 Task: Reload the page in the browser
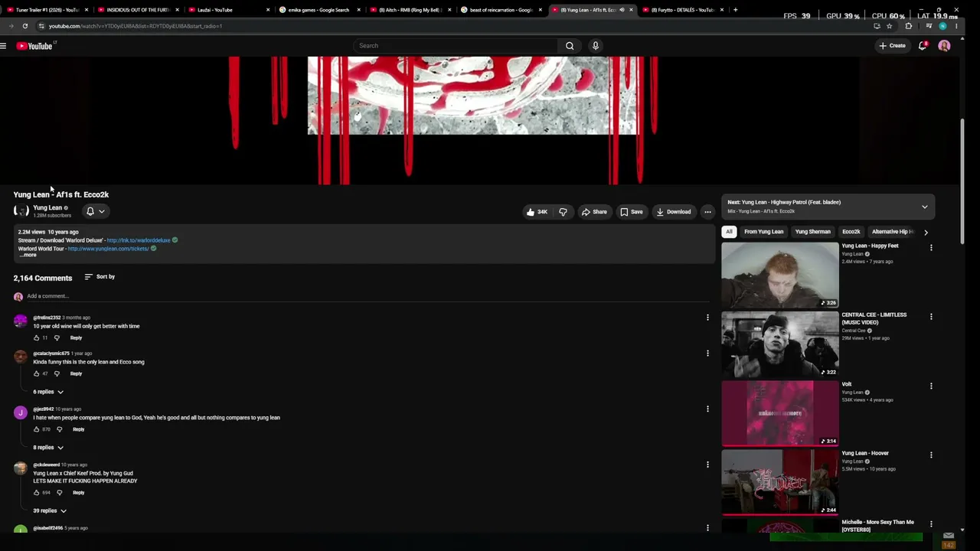pyautogui.click(x=25, y=26)
